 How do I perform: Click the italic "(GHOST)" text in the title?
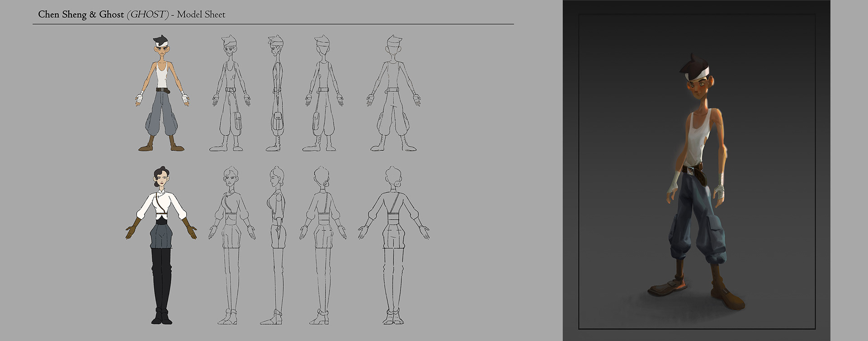point(148,14)
